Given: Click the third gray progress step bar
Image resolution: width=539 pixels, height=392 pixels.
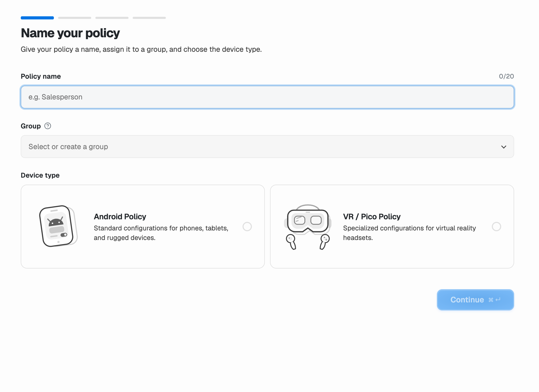Looking at the screenshot, I should (112, 18).
